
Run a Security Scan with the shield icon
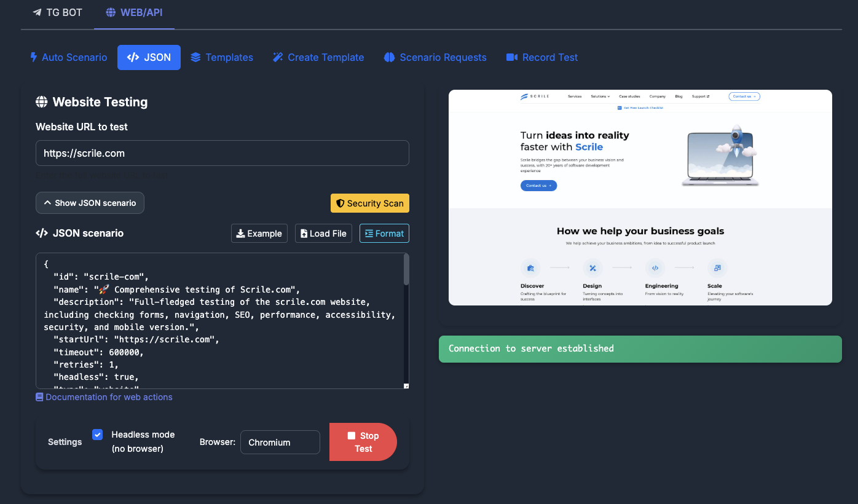click(x=369, y=203)
